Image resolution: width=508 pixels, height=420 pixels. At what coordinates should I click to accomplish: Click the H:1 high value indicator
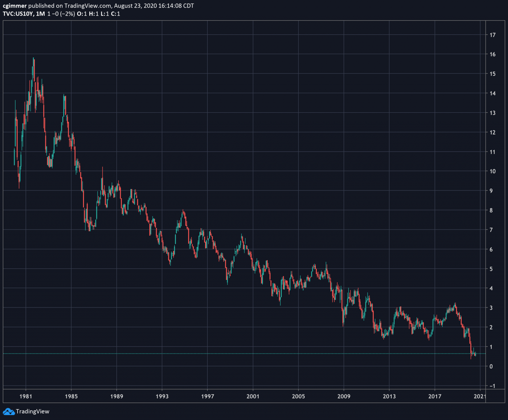94,14
